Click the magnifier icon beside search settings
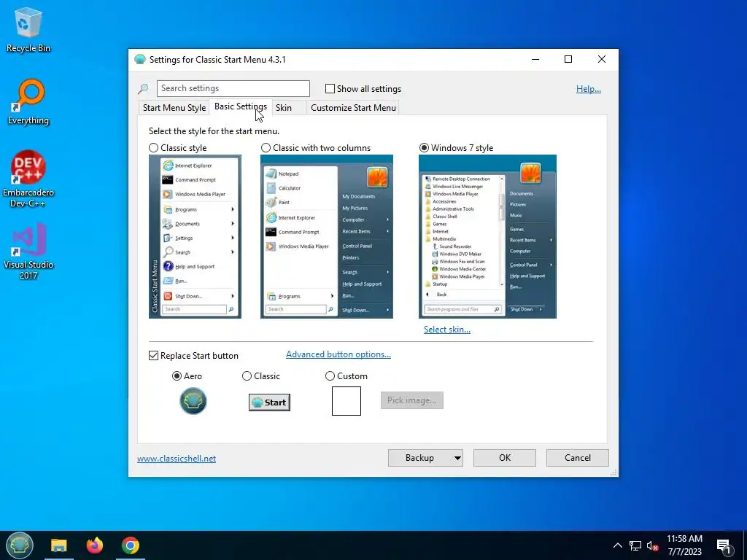The width and height of the screenshot is (747, 560). [x=144, y=88]
